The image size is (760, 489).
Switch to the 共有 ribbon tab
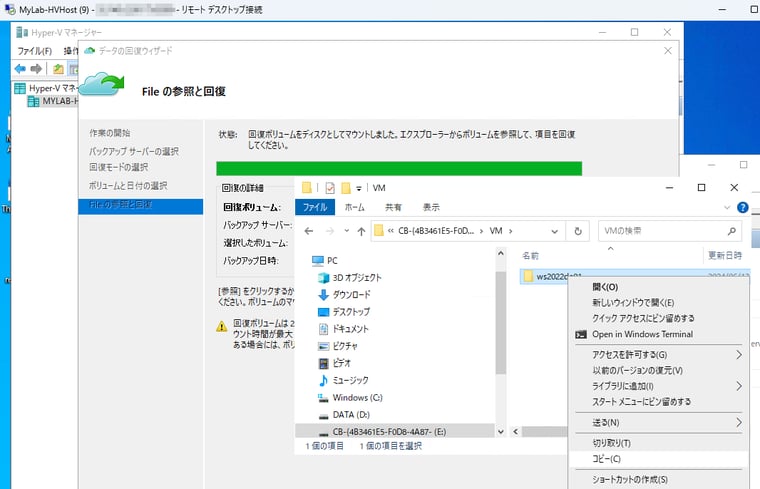click(393, 207)
